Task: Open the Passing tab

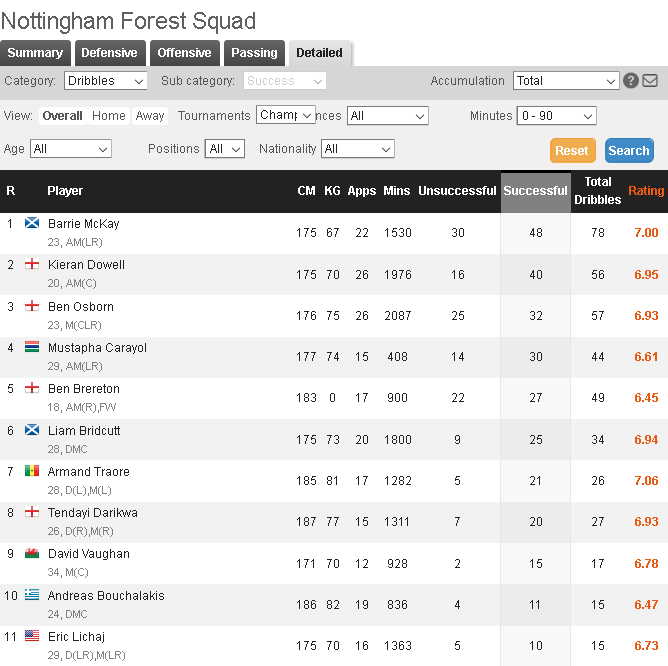Action: (254, 53)
